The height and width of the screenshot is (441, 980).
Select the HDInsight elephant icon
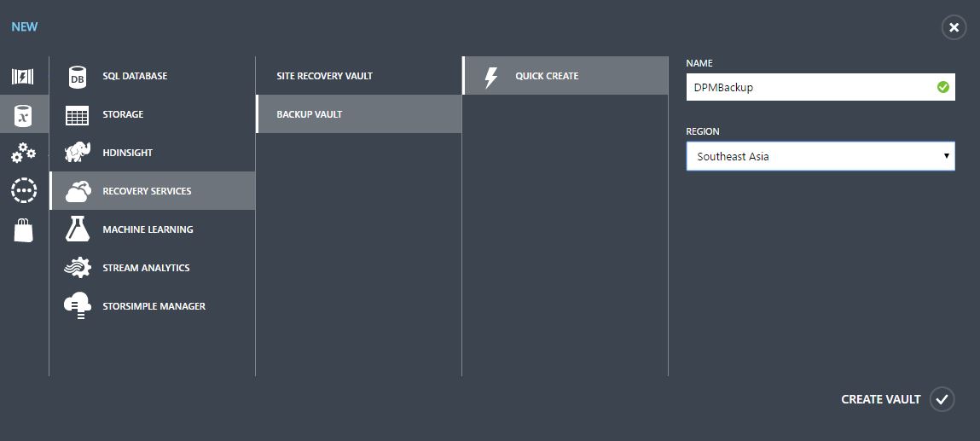(x=78, y=153)
